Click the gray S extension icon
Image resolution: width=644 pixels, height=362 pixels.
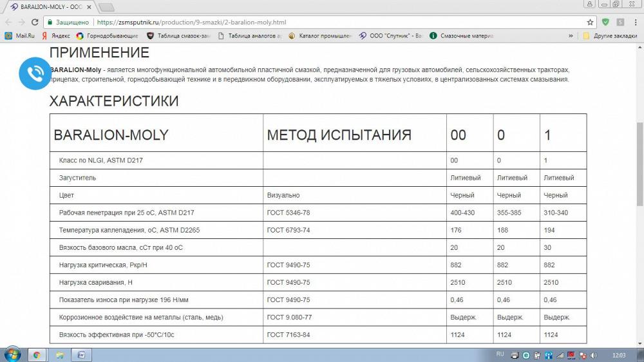(x=620, y=22)
